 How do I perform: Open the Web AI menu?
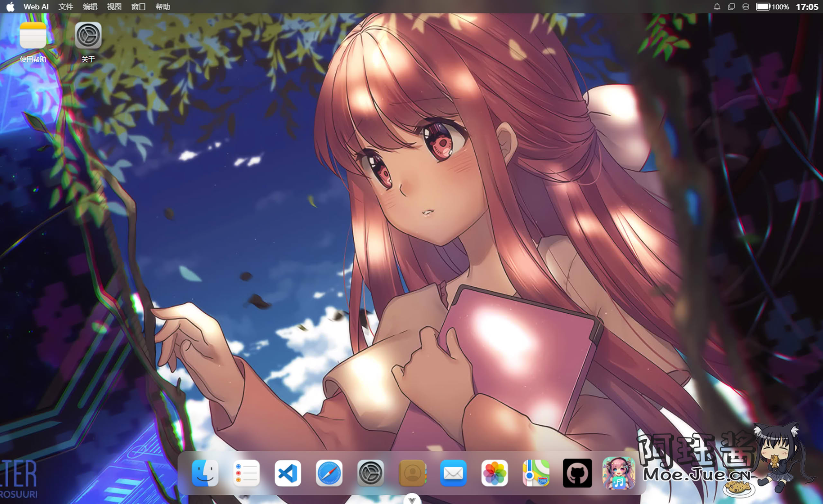(x=36, y=7)
